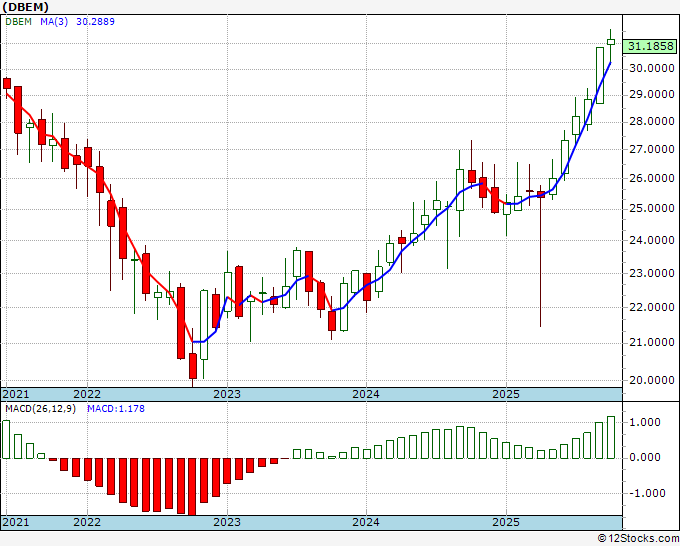Open the 12Stocks.com copyright link

point(638,539)
